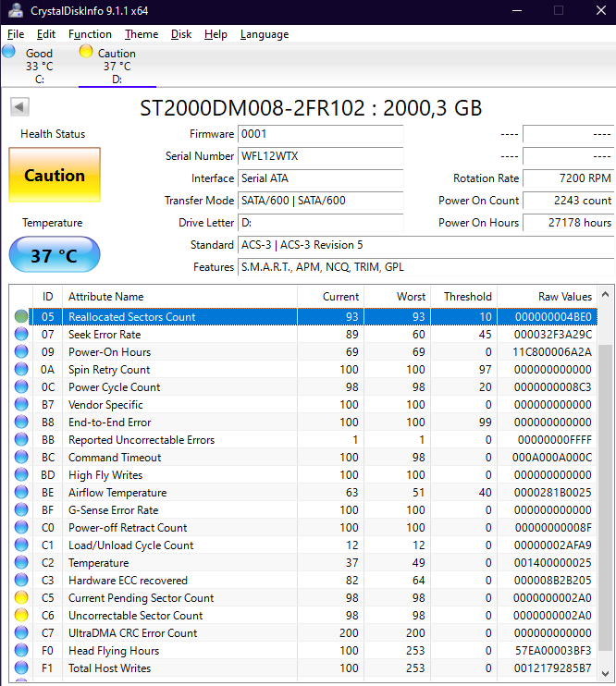The width and height of the screenshot is (616, 686).
Task: Click status orb of Reported Uncorrectable Errors row
Action: [x=21, y=439]
